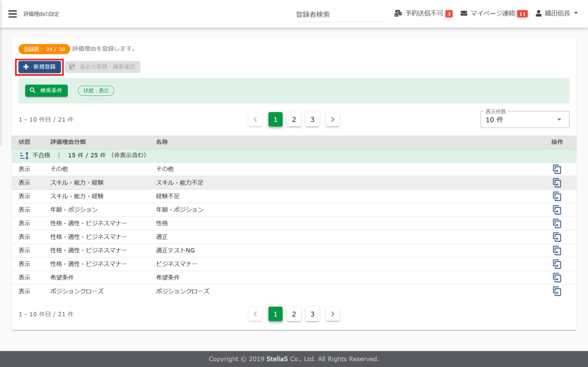This screenshot has width=588, height=367.
Task: Open 予約送信不可 notifications
Action: point(423,14)
